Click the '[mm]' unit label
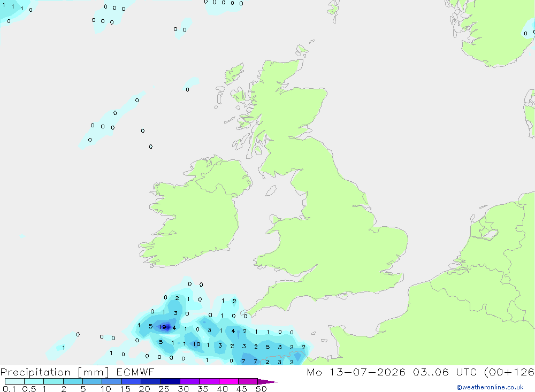 (x=94, y=372)
